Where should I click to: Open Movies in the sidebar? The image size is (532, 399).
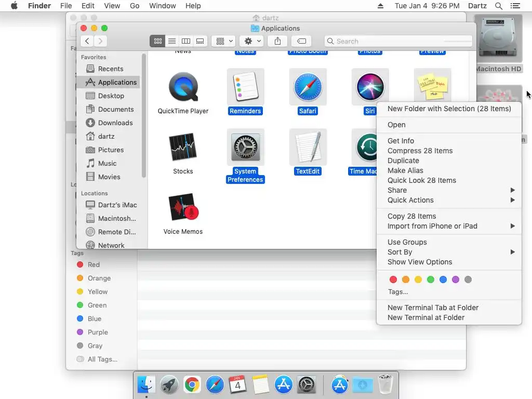(109, 177)
